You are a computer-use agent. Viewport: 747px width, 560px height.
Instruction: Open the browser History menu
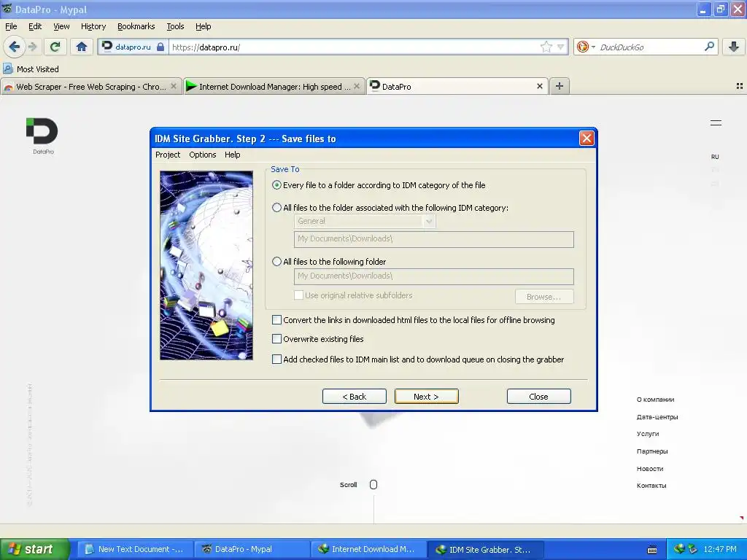click(x=93, y=26)
